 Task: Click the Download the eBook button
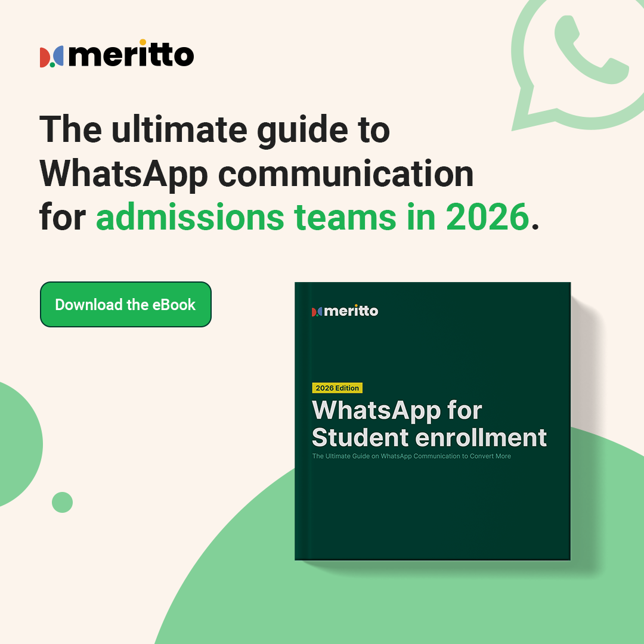pyautogui.click(x=126, y=304)
